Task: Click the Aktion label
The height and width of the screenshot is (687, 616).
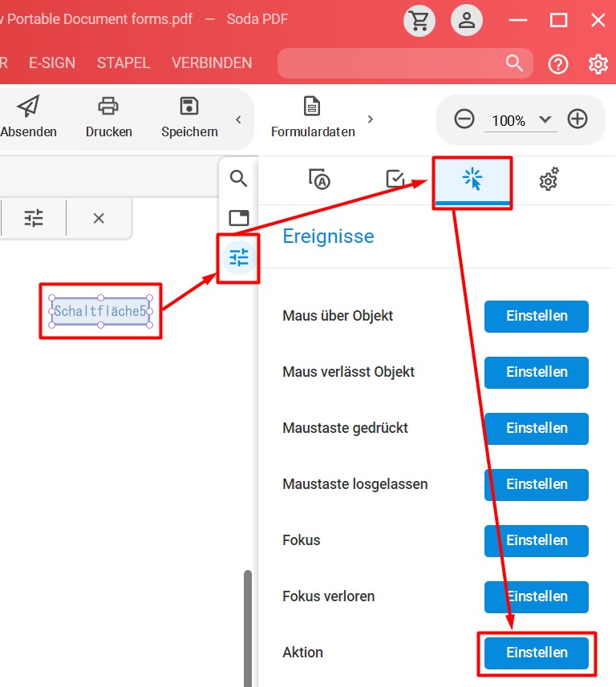Action: click(x=302, y=652)
